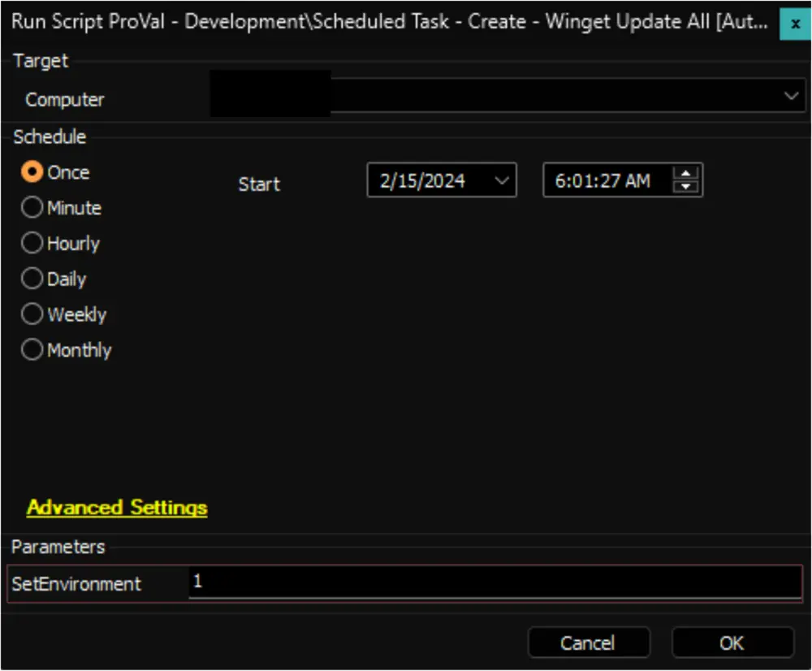Open the start date picker dropdown
Screen dimensions: 812x671
[x=501, y=180]
